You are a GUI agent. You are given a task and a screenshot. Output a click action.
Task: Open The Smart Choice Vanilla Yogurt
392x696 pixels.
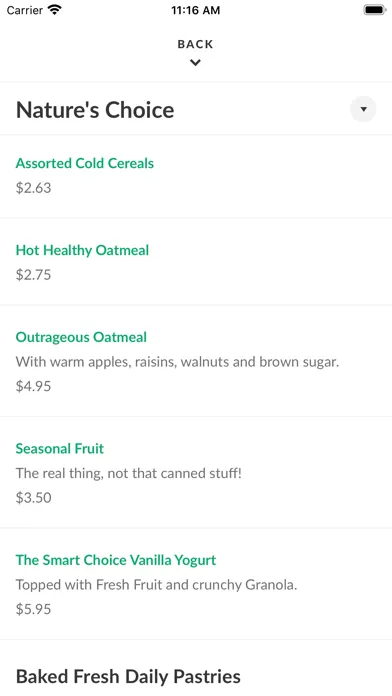[x=116, y=560]
